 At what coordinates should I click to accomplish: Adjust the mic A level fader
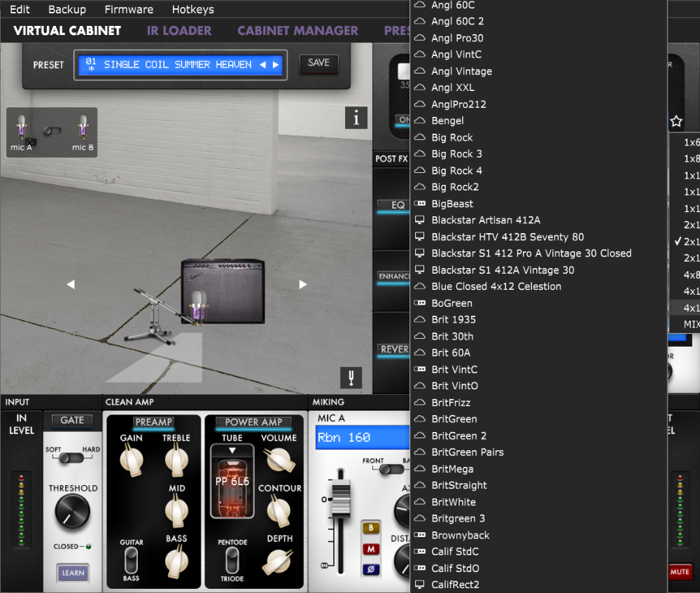coord(340,499)
